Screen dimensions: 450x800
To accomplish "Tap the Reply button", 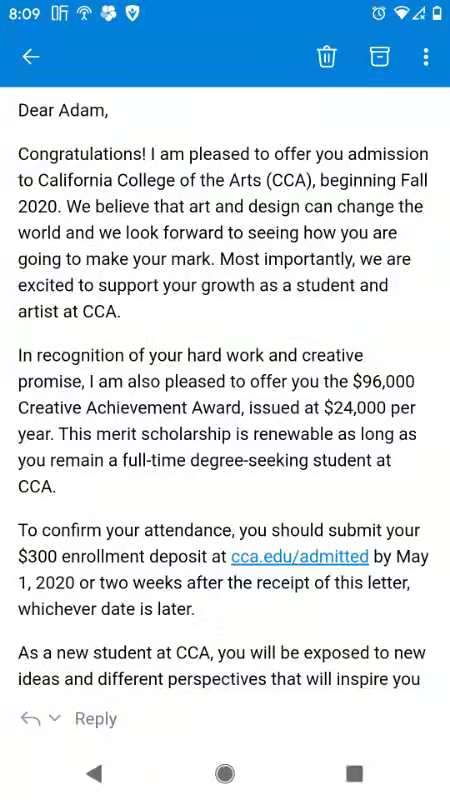I will (96, 719).
